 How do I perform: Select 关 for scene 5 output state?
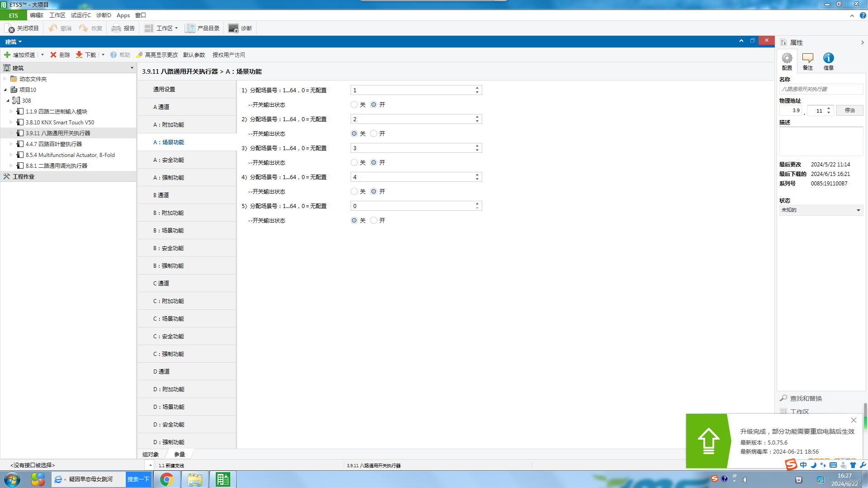[x=354, y=220]
